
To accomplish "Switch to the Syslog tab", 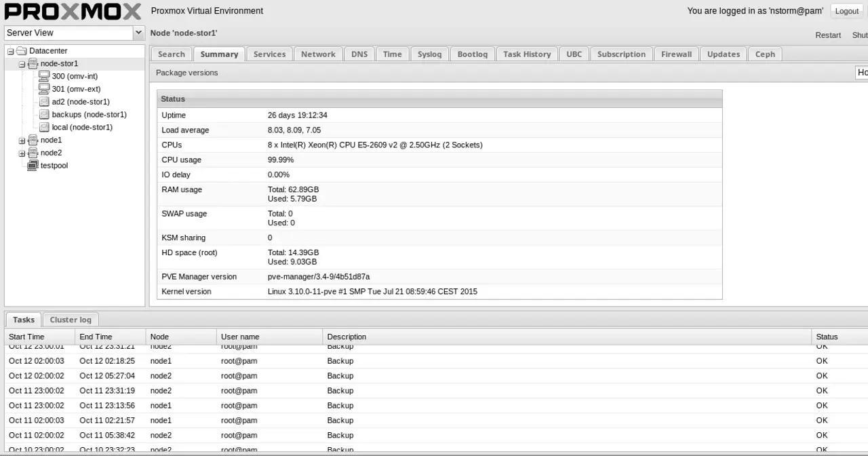I will [x=429, y=54].
